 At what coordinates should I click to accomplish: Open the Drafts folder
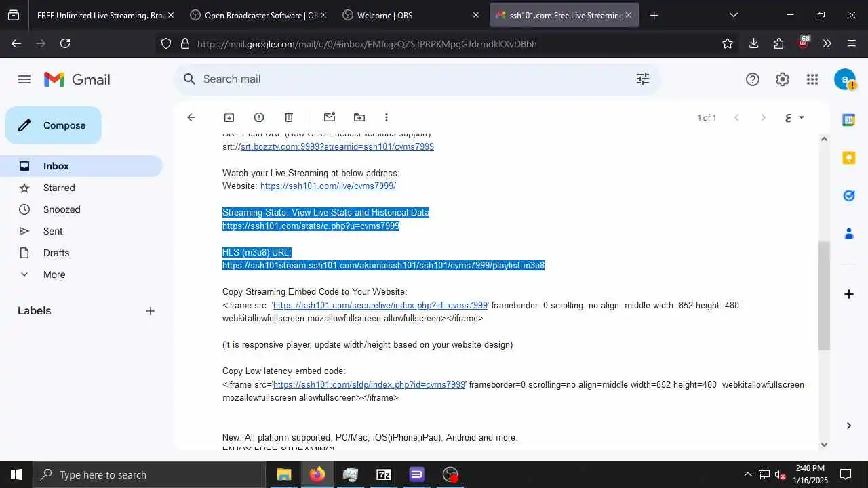pyautogui.click(x=81, y=253)
